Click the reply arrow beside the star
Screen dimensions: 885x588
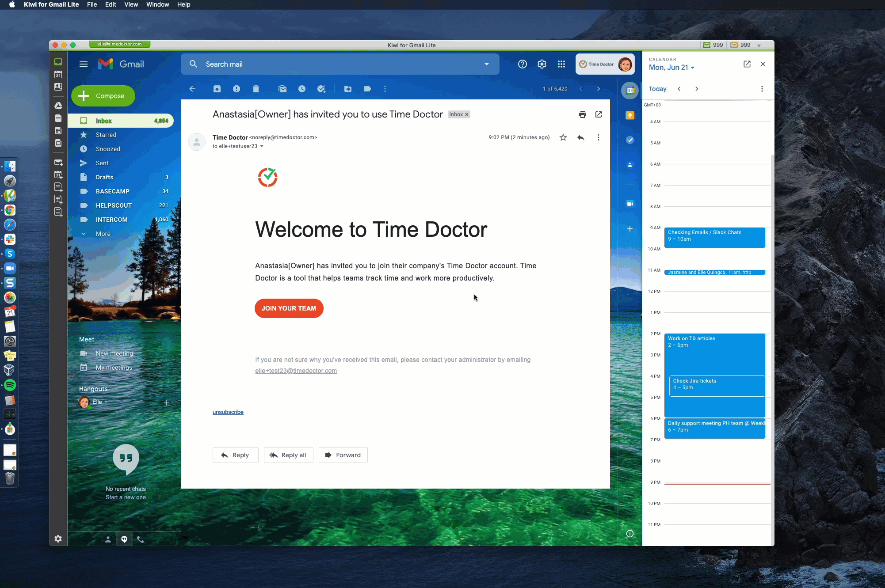(x=581, y=137)
